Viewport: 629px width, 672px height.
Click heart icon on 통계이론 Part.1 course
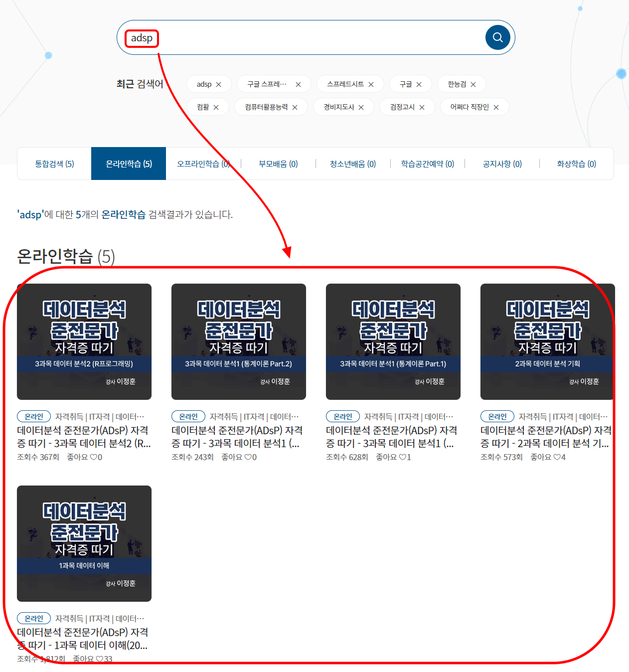(x=402, y=457)
